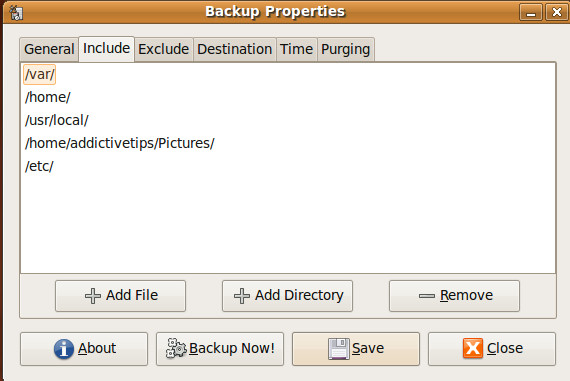Switch to the General tab
Viewport: 570px width, 381px height.
pos(49,49)
